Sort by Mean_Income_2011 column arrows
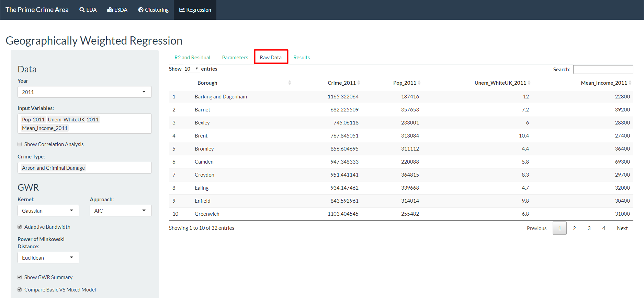644x298 pixels. coord(630,83)
